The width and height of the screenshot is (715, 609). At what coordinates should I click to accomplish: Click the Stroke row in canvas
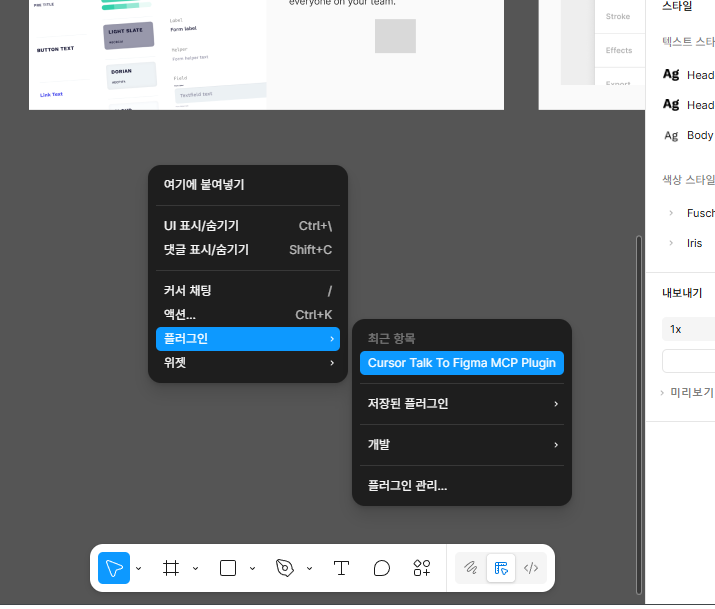coord(620,16)
